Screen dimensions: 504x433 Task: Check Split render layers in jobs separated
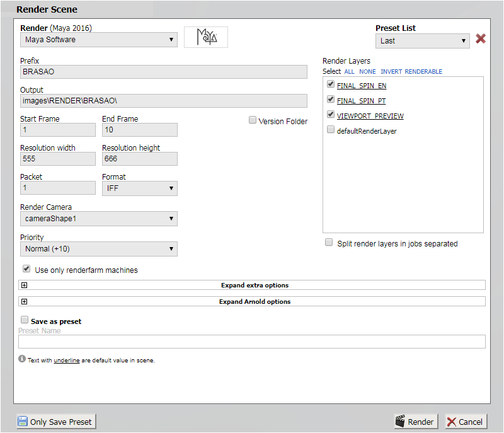329,243
